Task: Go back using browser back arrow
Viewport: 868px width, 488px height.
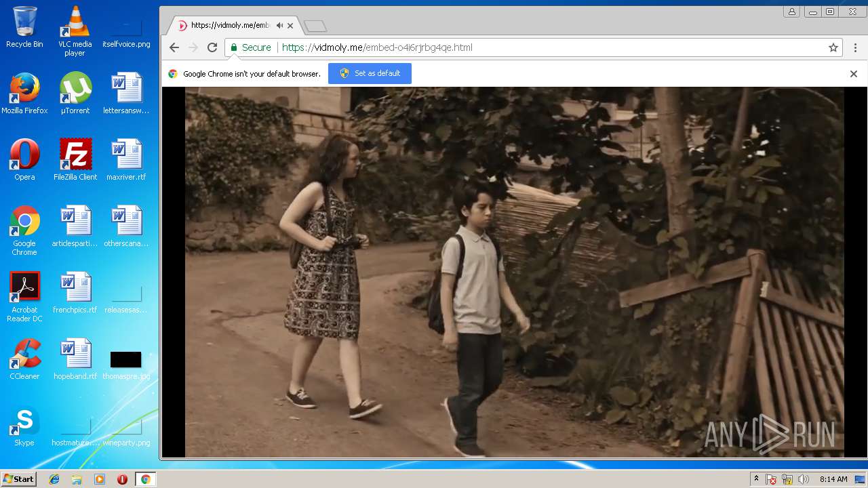Action: [174, 47]
